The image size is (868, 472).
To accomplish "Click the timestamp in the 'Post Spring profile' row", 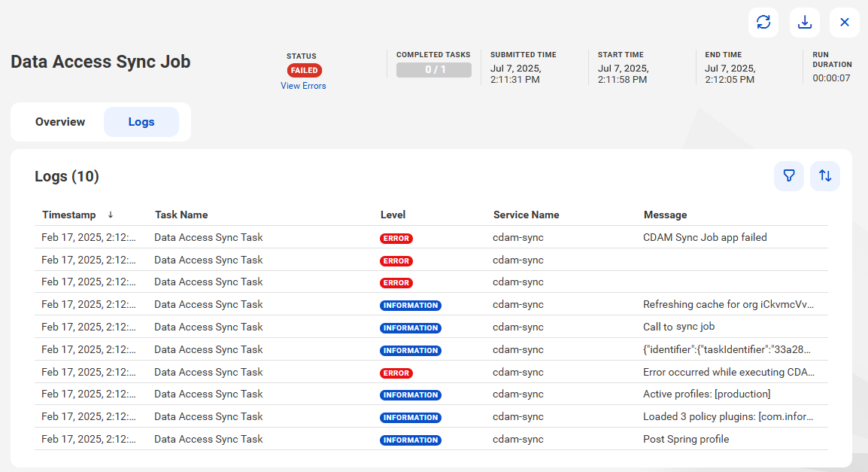I will (x=89, y=440).
